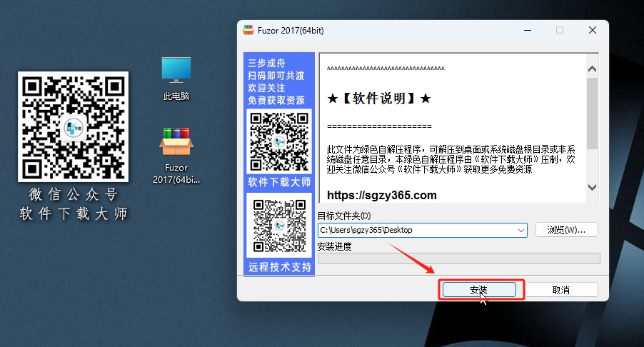
Task: Click the upper QR code in sidebar
Action: click(x=279, y=141)
